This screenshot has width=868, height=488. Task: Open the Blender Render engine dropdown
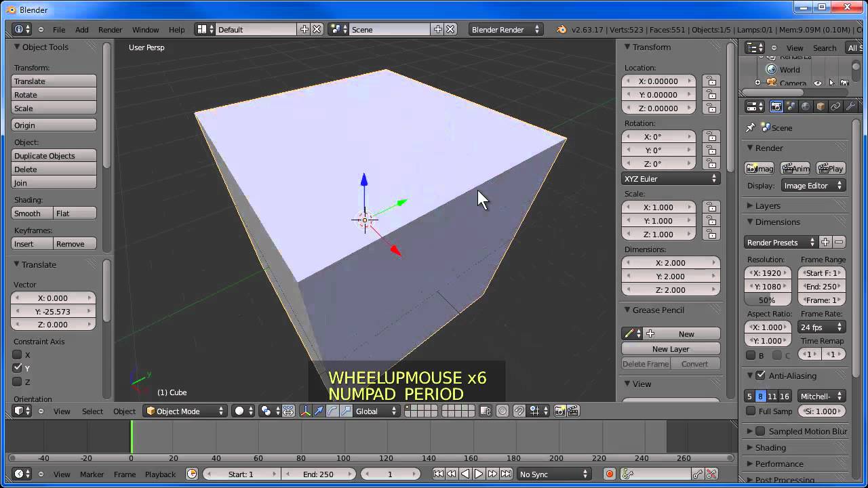pos(505,29)
